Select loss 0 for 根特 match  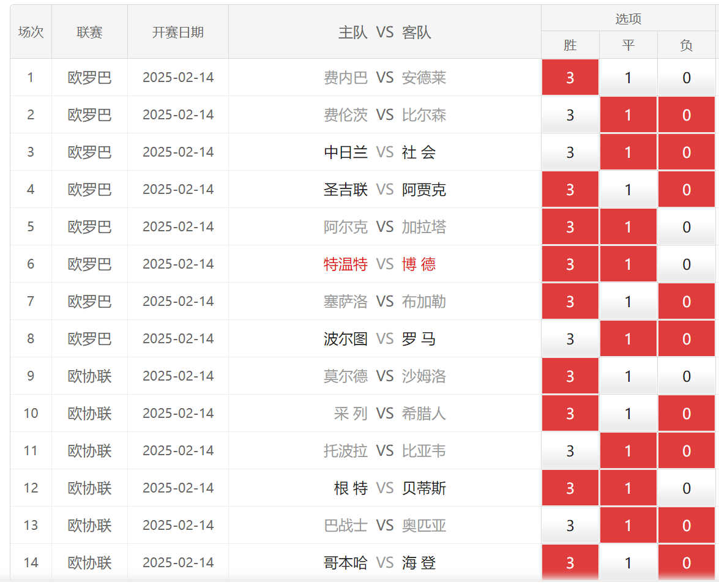[687, 488]
